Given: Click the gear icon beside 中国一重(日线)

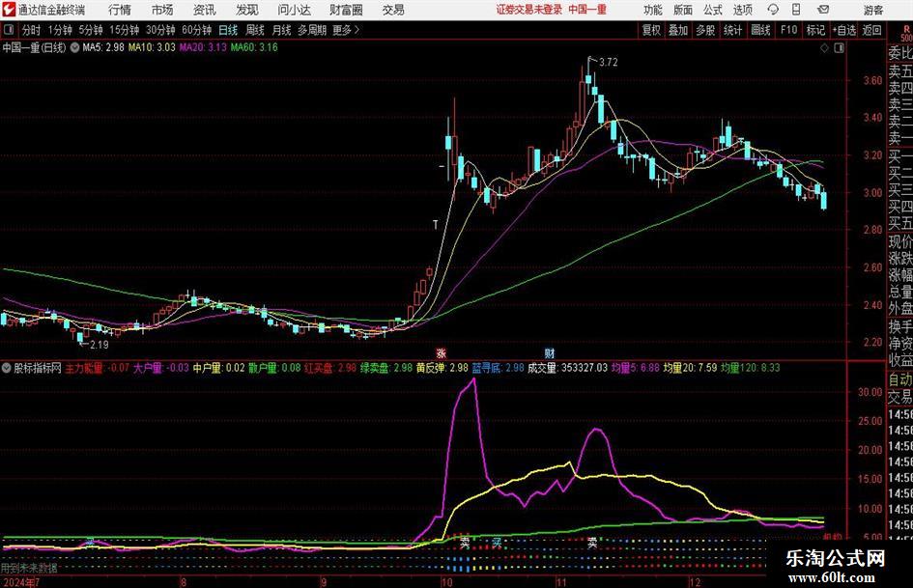Looking at the screenshot, I should coord(75,47).
